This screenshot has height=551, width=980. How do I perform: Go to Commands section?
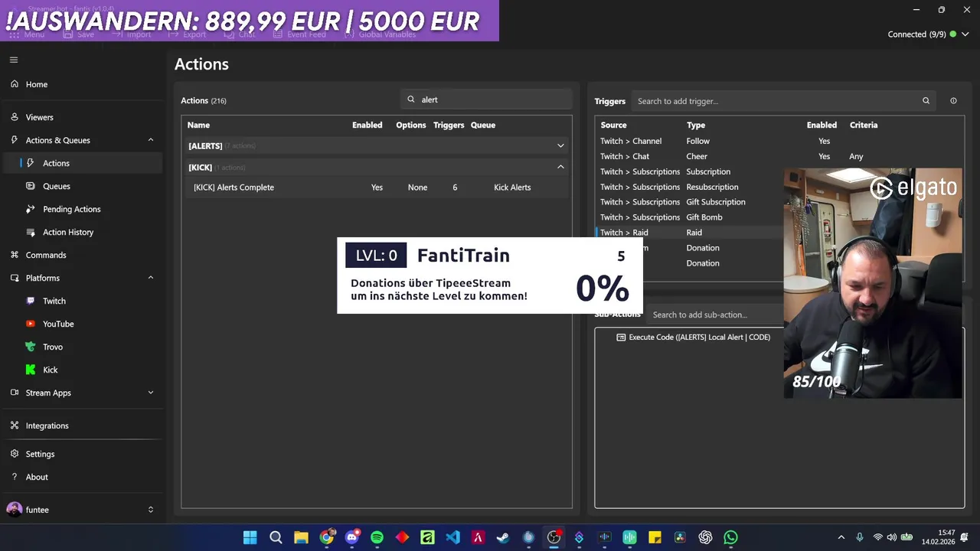[46, 255]
